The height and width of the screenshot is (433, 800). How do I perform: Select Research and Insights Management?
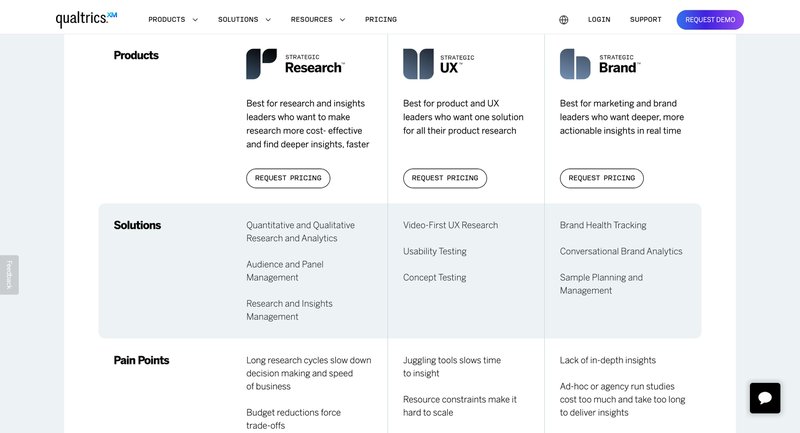(289, 310)
